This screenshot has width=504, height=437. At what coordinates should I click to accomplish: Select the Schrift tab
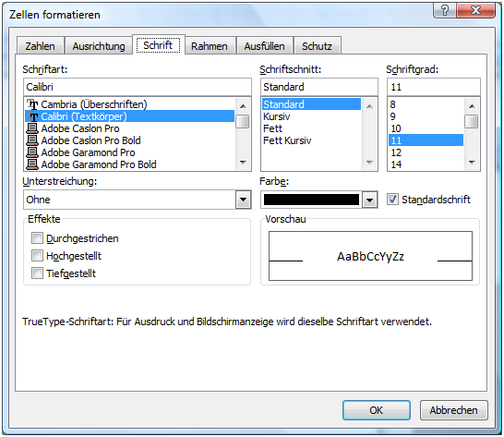pyautogui.click(x=158, y=45)
